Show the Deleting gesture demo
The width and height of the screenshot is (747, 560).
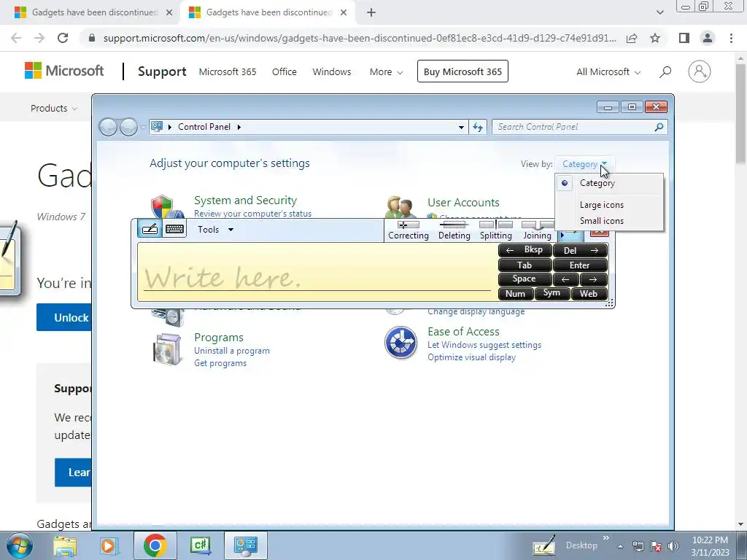tap(454, 230)
